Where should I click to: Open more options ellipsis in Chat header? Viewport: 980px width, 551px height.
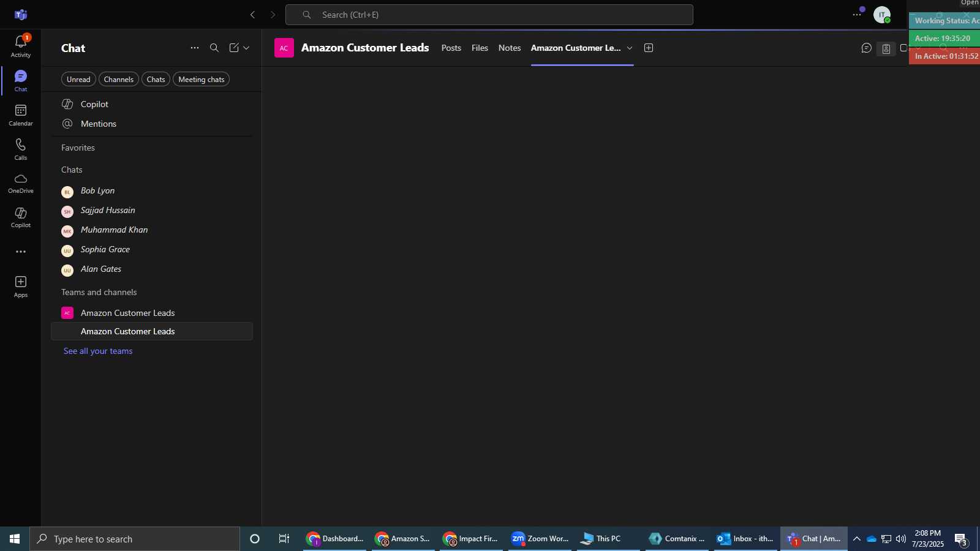195,48
